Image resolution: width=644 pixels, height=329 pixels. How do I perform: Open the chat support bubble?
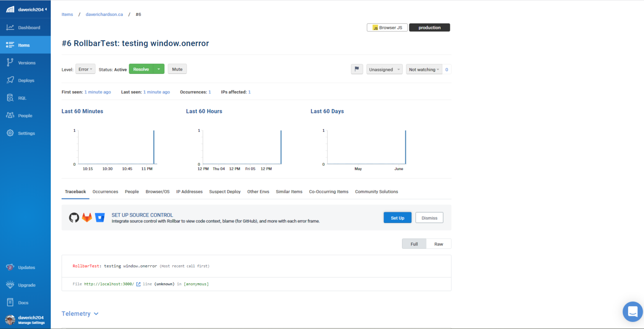[632, 311]
